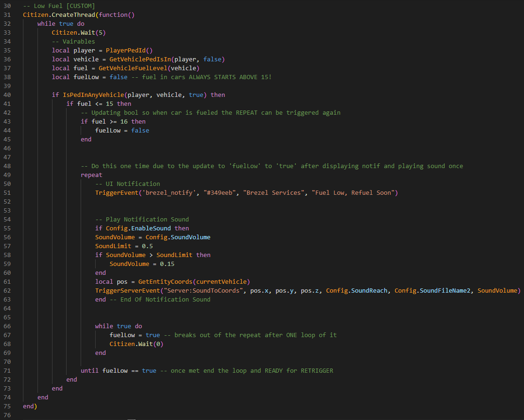Screen dimensions: 524x420
Task: Click the Low Fuel [CUSTOM] comment
Action: [59, 6]
